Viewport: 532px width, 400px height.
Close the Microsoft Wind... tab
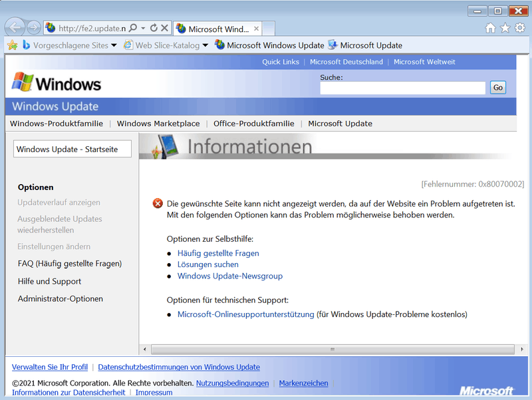[257, 29]
